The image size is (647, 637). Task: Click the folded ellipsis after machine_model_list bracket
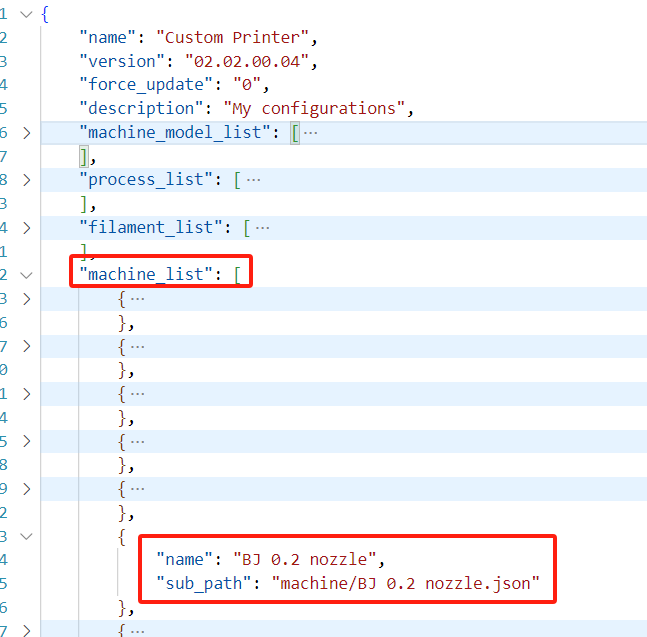pos(310,133)
